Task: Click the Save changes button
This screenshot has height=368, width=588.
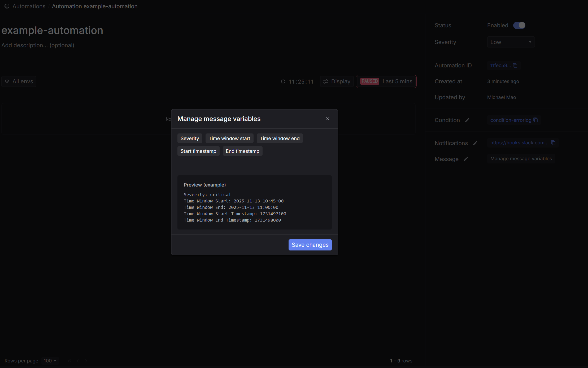Action: 310,245
